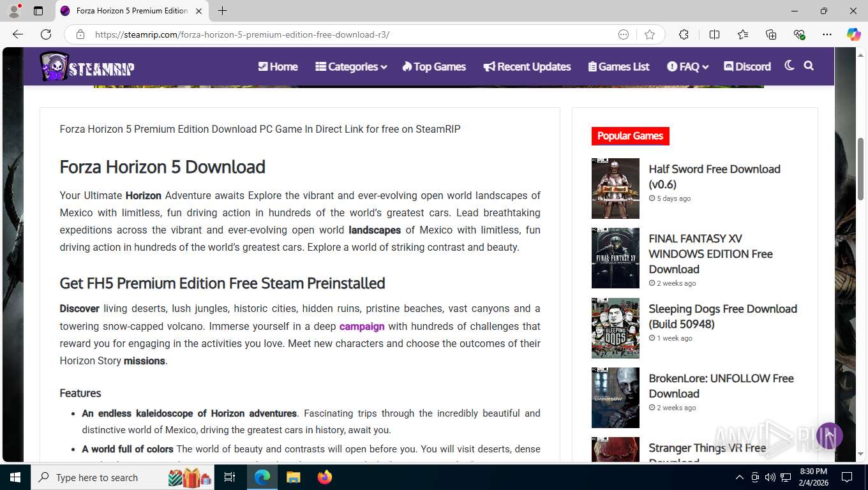Open the network status tray icon
The image size is (868, 490).
click(786, 477)
